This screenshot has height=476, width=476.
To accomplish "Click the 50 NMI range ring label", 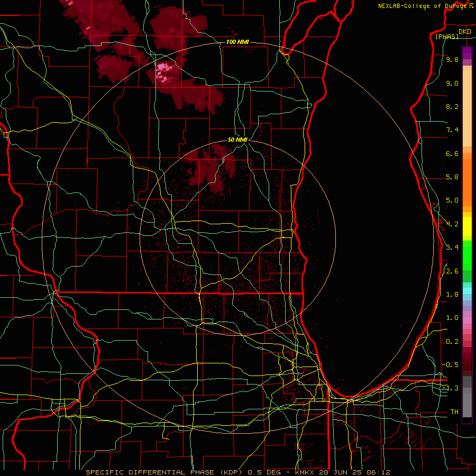I will click(x=237, y=140).
